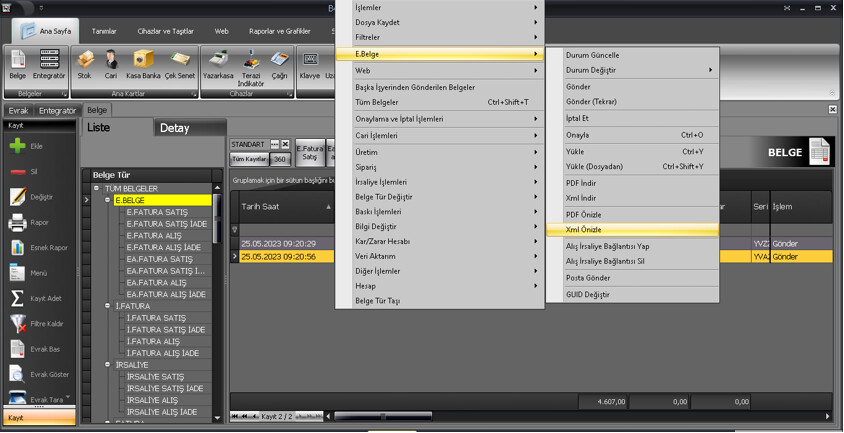The image size is (844, 433).
Task: Select E.FATURA SATIŞ in document tree
Action: 156,212
